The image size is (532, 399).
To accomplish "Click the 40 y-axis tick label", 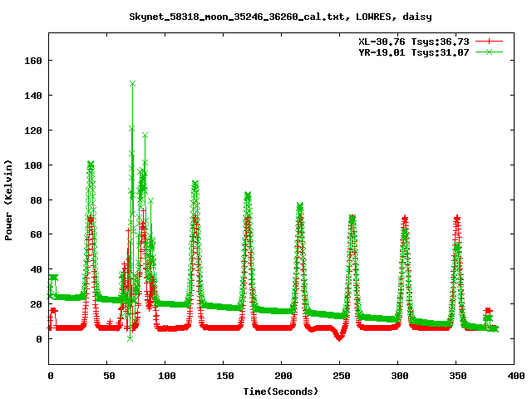I will (36, 269).
